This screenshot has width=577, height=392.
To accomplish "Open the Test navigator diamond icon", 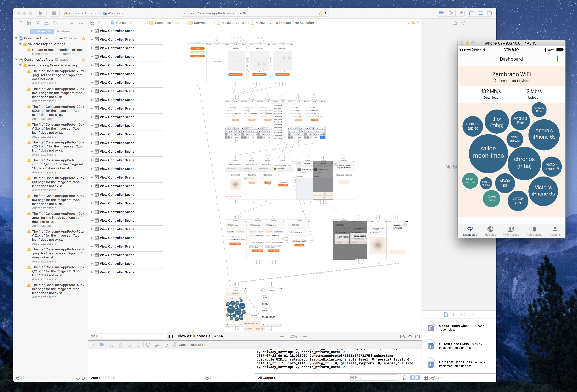I will click(55, 23).
